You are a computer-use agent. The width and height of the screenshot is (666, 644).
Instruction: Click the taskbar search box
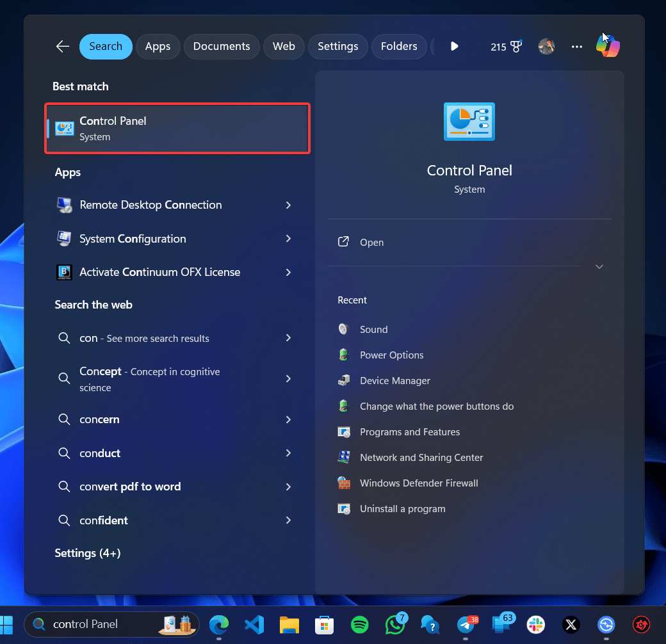tap(111, 624)
